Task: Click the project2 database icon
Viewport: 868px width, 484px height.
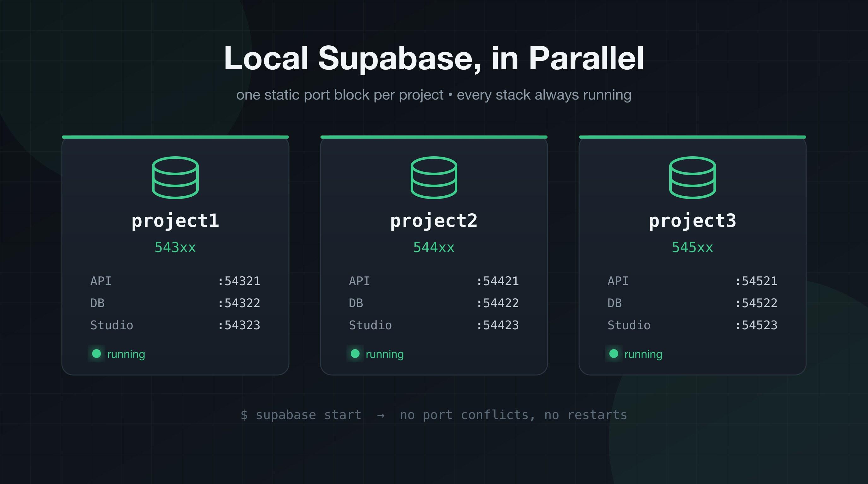Action: pyautogui.click(x=434, y=177)
